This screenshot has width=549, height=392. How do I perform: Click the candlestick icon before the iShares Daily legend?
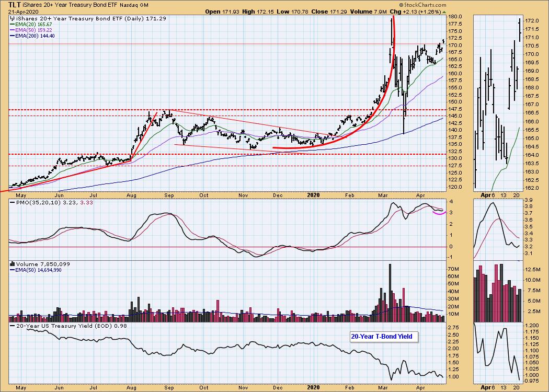(x=12, y=18)
